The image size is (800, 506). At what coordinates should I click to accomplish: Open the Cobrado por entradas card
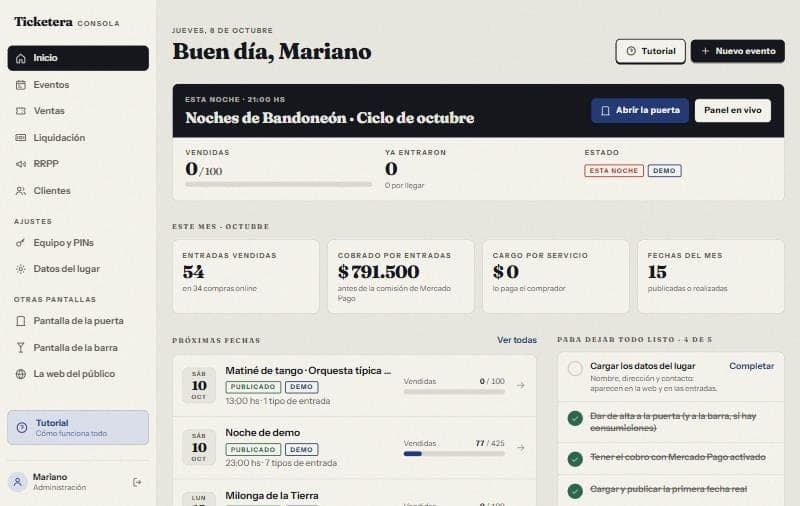pos(401,276)
